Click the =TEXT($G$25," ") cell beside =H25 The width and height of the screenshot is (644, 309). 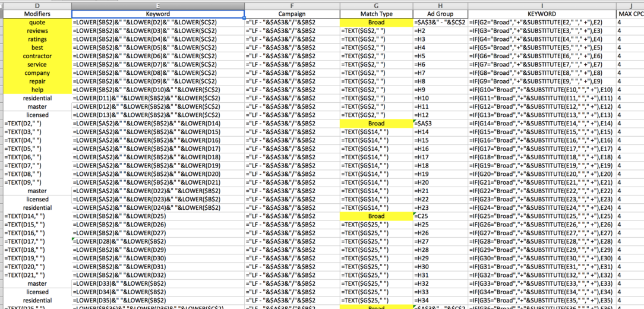click(376, 225)
